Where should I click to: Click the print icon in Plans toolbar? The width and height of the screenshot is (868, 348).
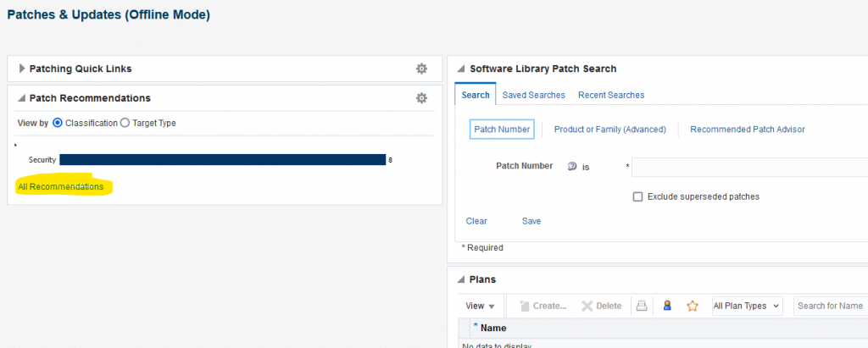tap(643, 306)
